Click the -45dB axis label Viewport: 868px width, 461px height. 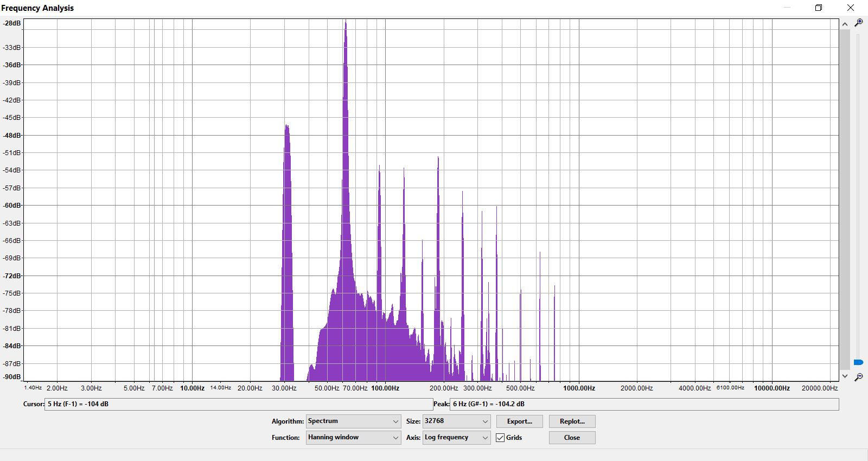click(12, 118)
